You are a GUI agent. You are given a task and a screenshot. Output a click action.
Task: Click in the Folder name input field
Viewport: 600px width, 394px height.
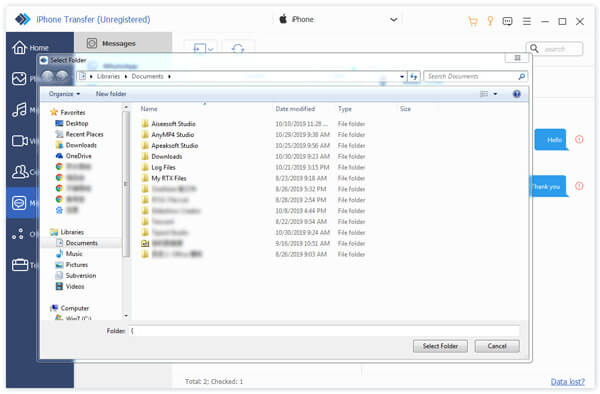[324, 331]
